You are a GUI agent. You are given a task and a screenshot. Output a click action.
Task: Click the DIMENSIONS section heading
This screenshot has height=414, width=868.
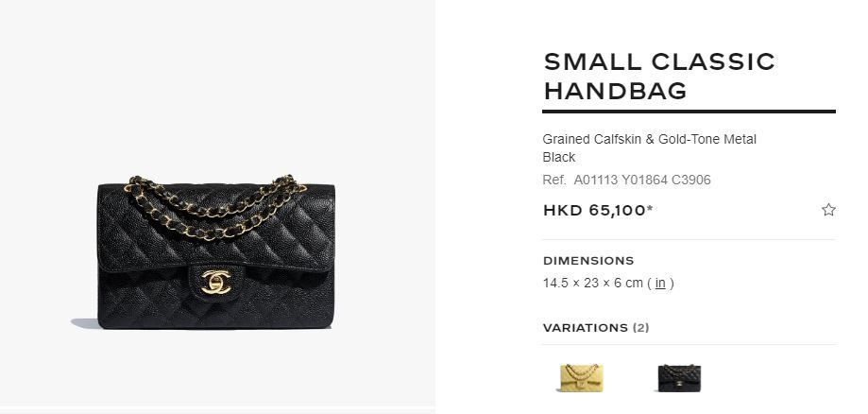click(588, 261)
